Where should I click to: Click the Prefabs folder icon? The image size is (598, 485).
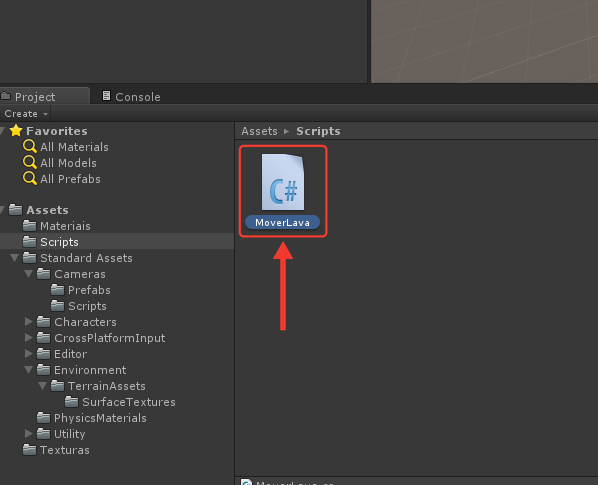pyautogui.click(x=57, y=290)
